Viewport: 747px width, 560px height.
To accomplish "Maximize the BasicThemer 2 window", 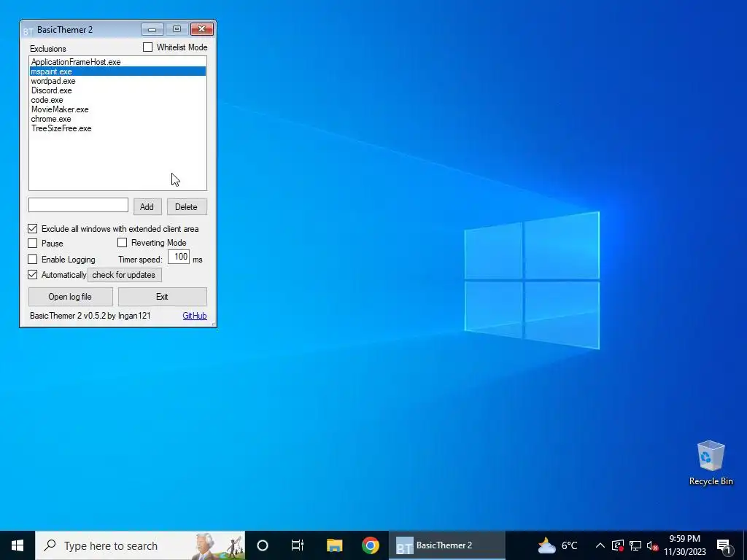I will (177, 29).
